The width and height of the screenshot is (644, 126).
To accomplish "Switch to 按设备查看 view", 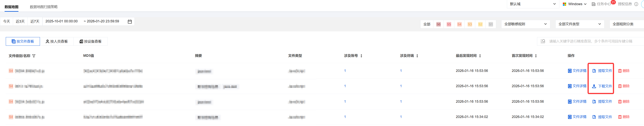I will [90, 41].
